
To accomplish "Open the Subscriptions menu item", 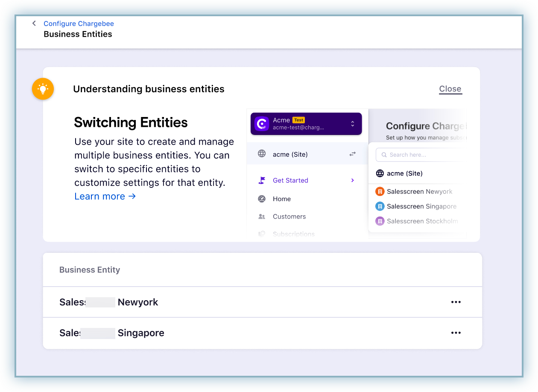I will point(294,234).
